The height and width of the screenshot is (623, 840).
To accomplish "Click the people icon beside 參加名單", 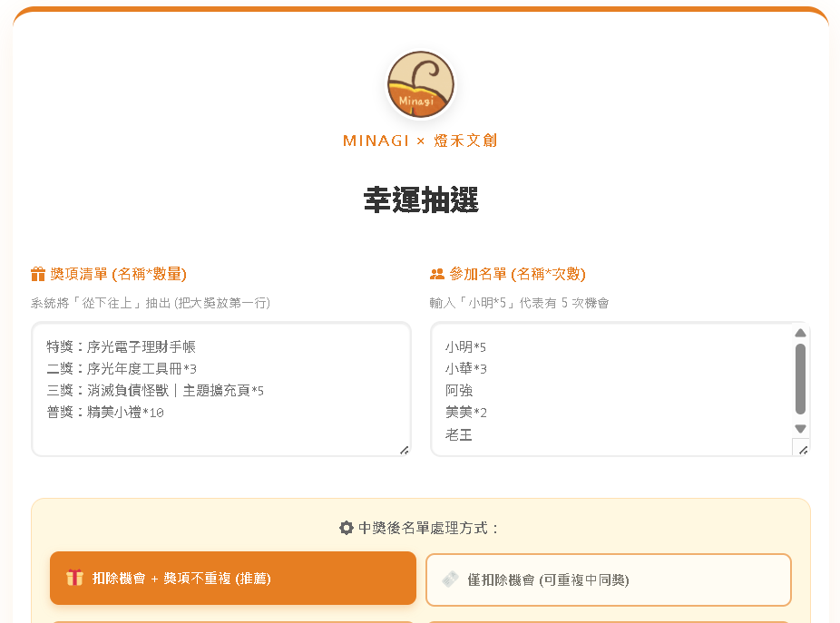I will (x=437, y=274).
